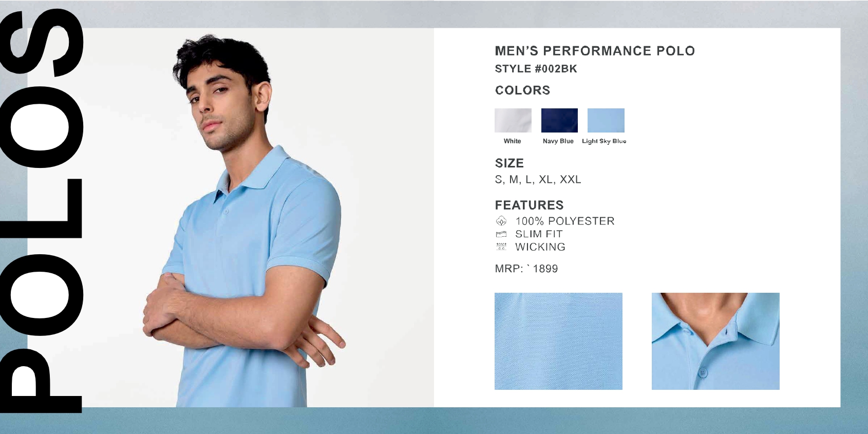
Task: Click the Light Sky Blue label
Action: (x=604, y=141)
